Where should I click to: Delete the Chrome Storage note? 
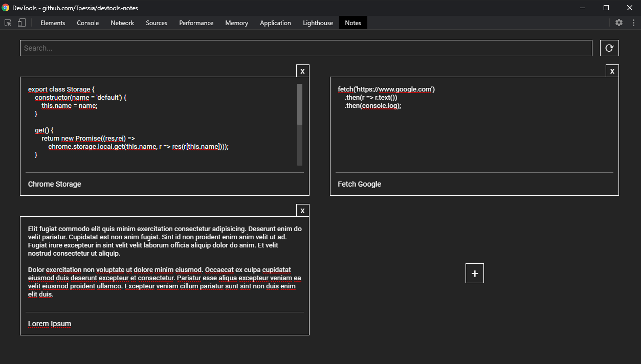303,71
